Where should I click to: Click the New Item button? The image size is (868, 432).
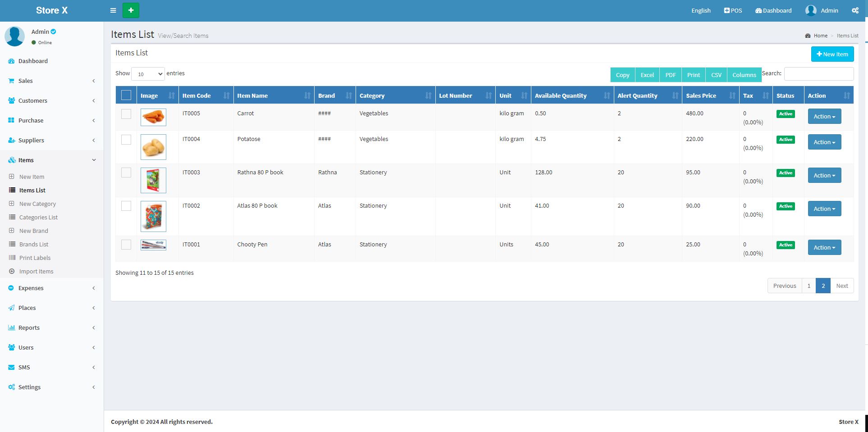832,54
